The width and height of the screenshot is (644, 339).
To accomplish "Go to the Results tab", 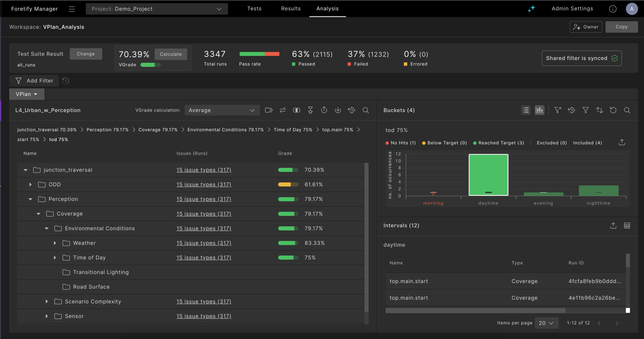I will [291, 9].
